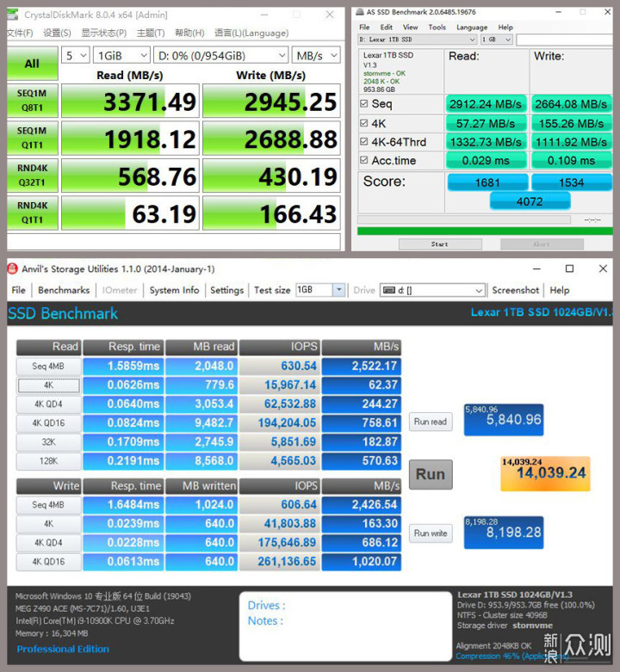The width and height of the screenshot is (620, 672).
Task: Open System Info in Anvil's
Action: [x=174, y=290]
